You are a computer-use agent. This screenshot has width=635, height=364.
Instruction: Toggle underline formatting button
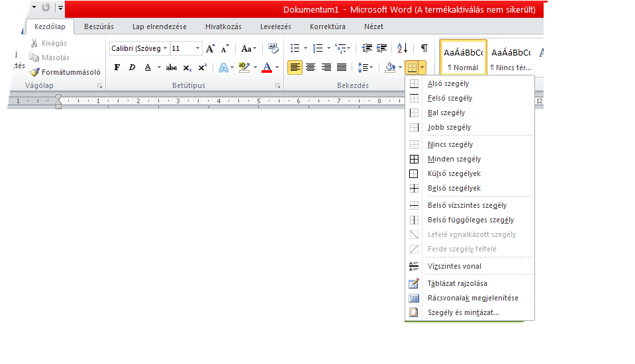148,68
